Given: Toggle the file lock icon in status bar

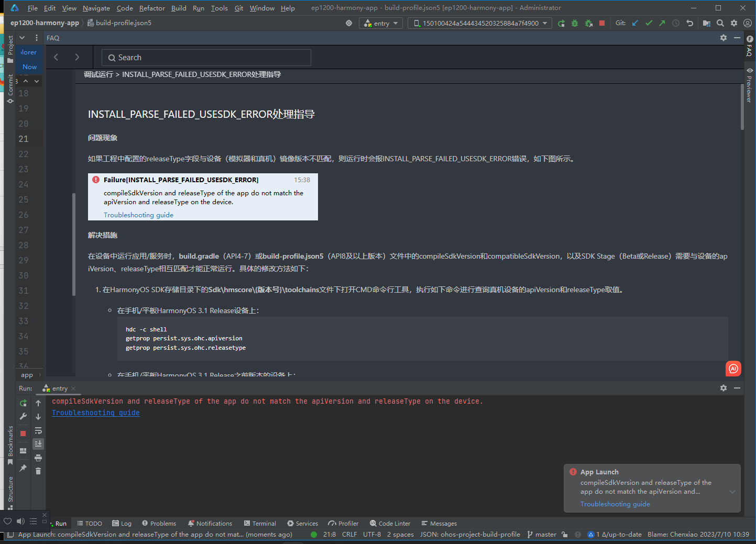Looking at the screenshot, I should (564, 535).
